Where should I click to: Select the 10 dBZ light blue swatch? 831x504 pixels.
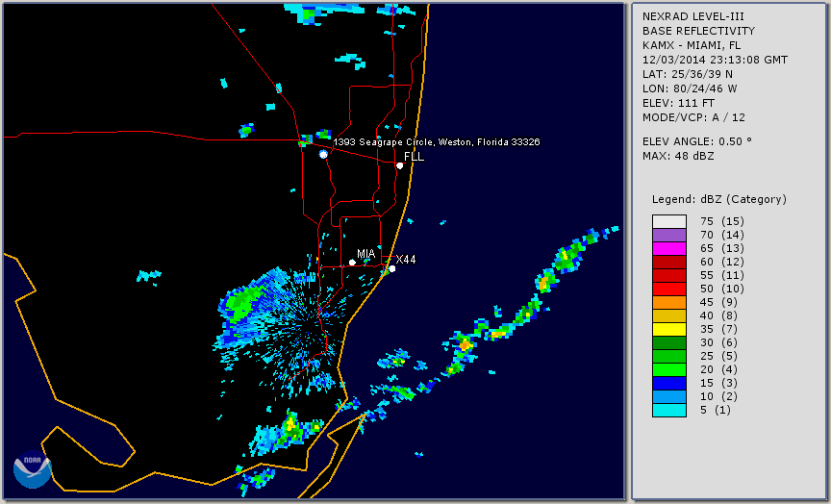point(669,396)
